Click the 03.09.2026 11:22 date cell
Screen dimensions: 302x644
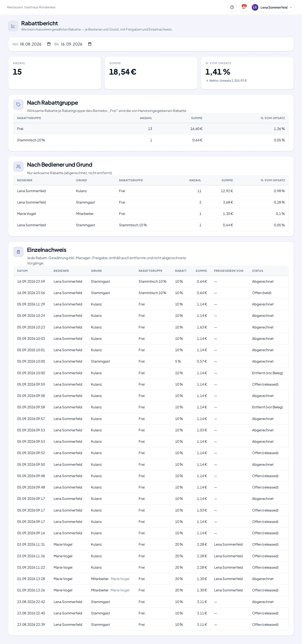(x=31, y=568)
